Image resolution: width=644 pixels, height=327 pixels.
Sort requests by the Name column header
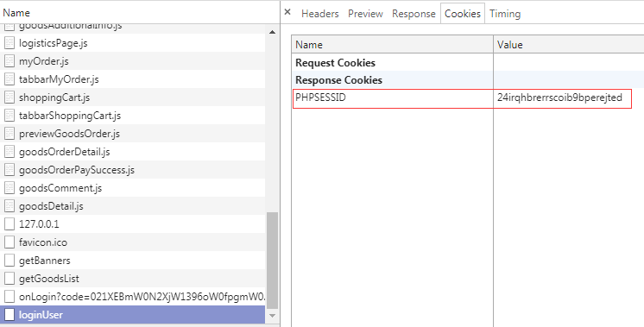tap(140, 12)
